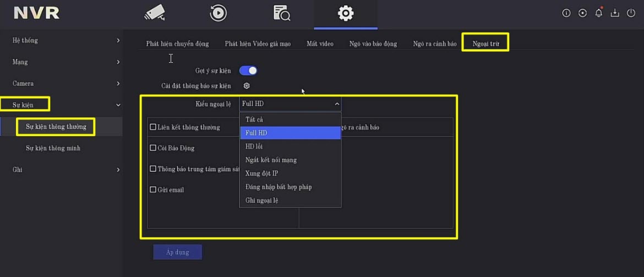Enable the Gửi email checkbox
The width and height of the screenshot is (644, 277).
point(154,190)
